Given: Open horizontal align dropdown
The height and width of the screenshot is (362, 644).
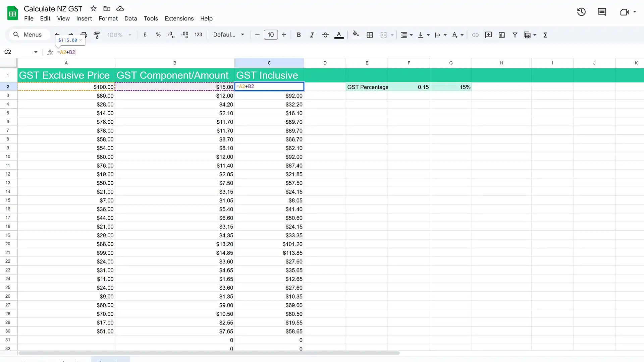Looking at the screenshot, I should [407, 35].
